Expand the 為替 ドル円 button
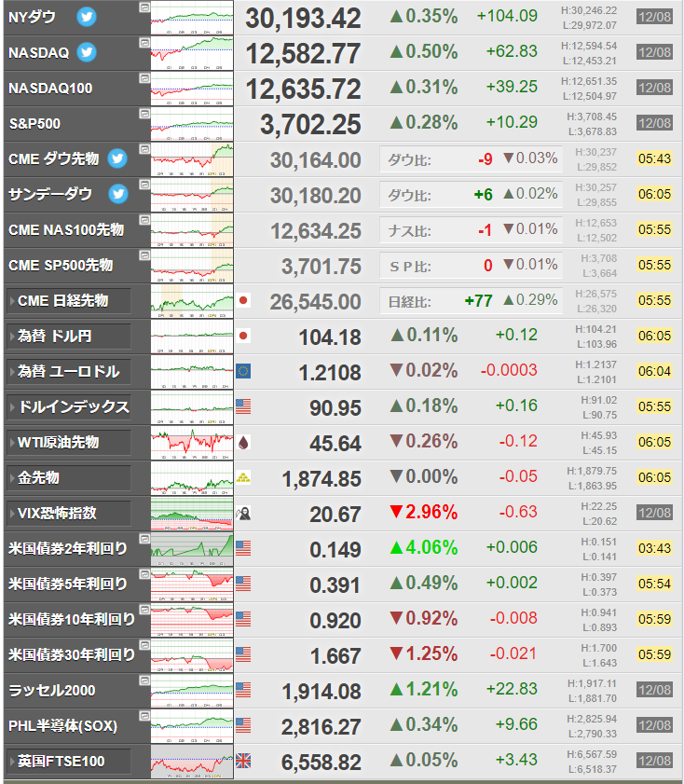This screenshot has height=784, width=684. pos(68,337)
